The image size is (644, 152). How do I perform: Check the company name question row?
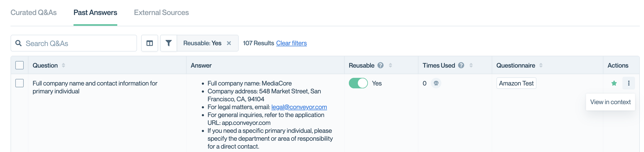pyautogui.click(x=19, y=83)
